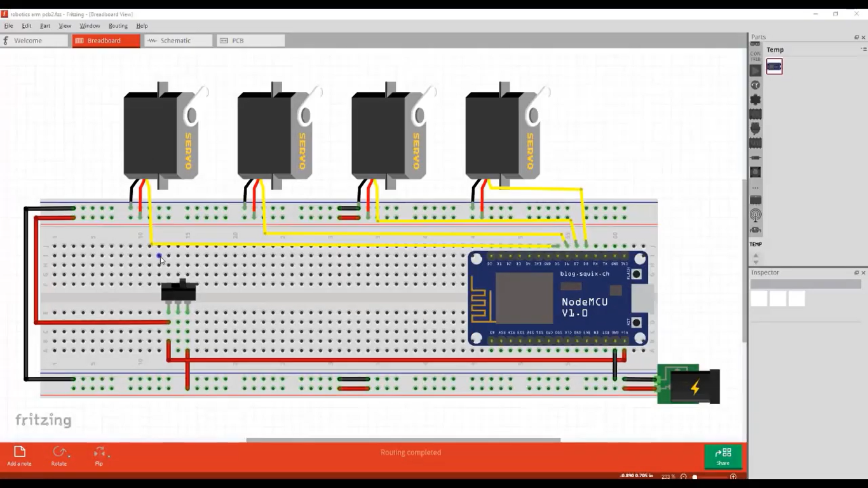The height and width of the screenshot is (488, 868).
Task: Click the zoom slider handle
Action: pos(695,477)
